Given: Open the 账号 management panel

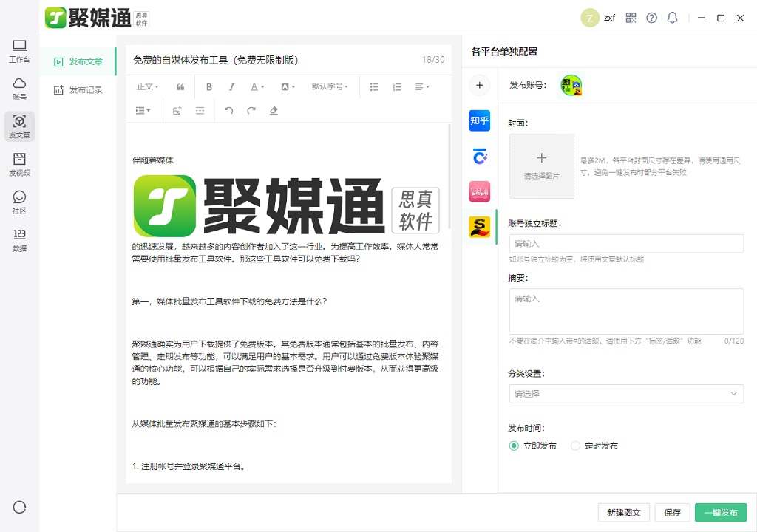Looking at the screenshot, I should (x=19, y=89).
